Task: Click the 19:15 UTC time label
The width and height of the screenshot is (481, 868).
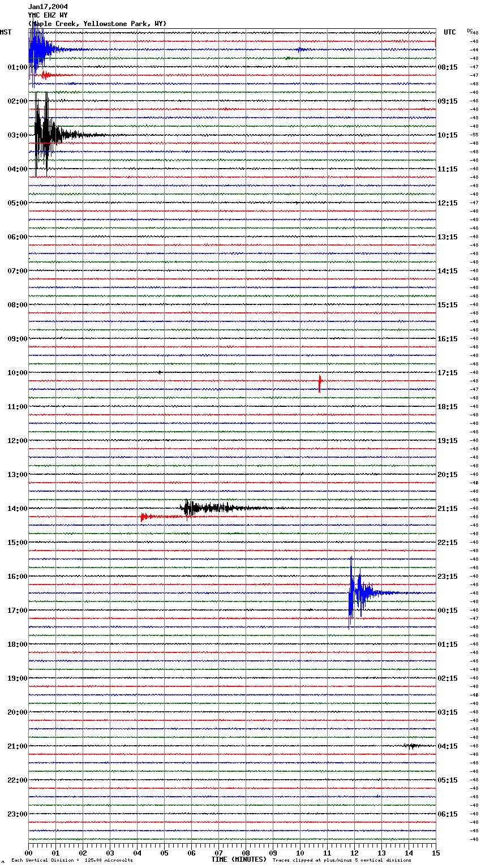Action: click(448, 440)
